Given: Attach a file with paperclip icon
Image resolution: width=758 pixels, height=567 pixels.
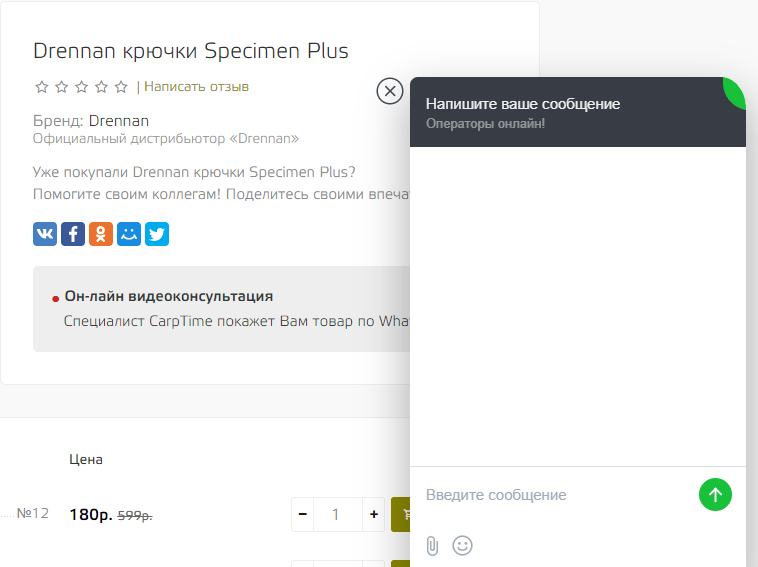Looking at the screenshot, I should click(x=432, y=546).
